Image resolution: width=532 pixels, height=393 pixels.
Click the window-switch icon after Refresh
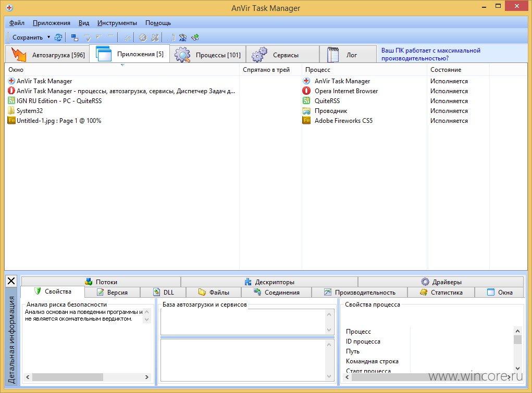(x=75, y=37)
